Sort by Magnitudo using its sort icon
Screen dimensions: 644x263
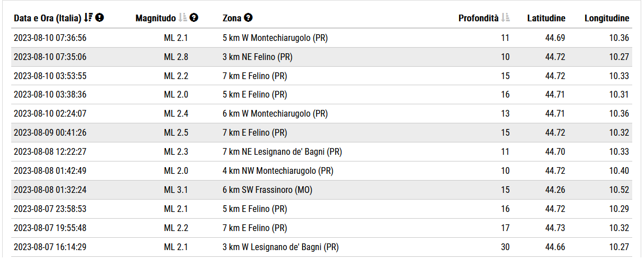pyautogui.click(x=182, y=18)
